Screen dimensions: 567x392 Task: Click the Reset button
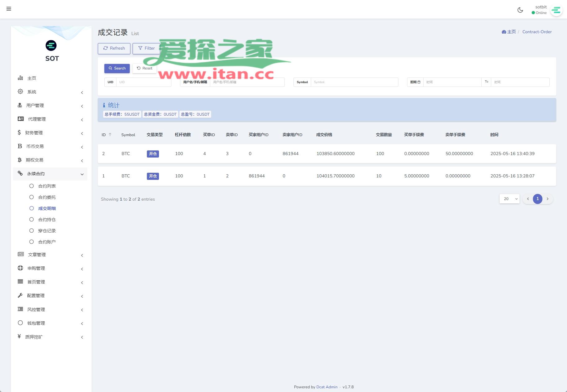click(x=144, y=68)
